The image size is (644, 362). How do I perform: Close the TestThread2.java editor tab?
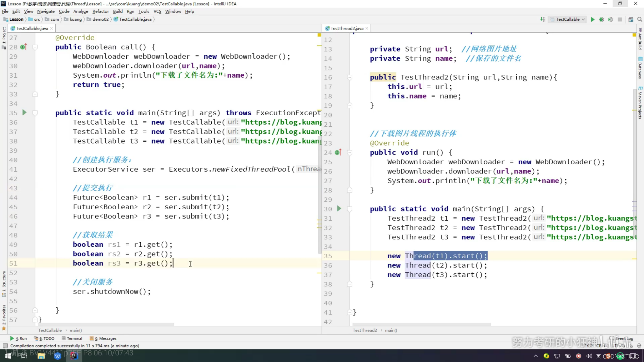367,28
